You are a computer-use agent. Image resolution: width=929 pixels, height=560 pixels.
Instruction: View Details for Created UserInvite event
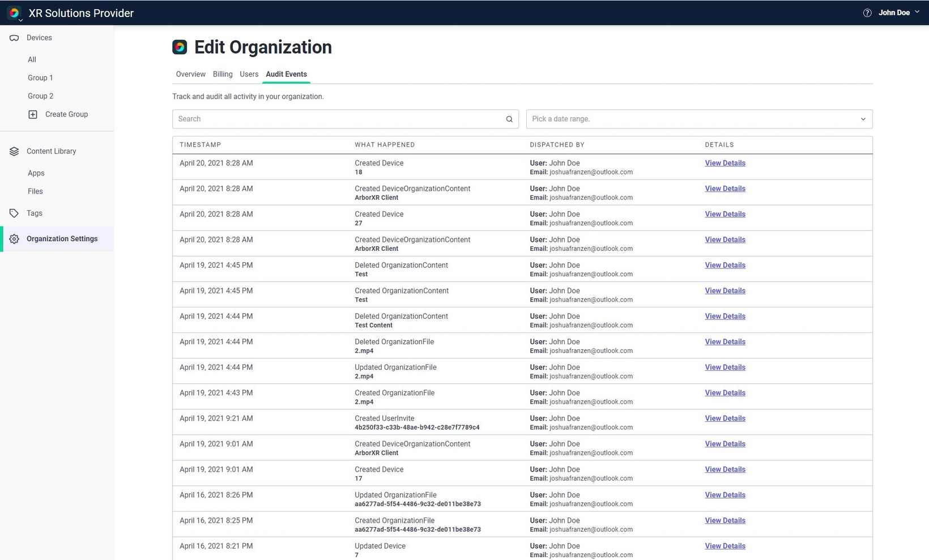pyautogui.click(x=725, y=418)
